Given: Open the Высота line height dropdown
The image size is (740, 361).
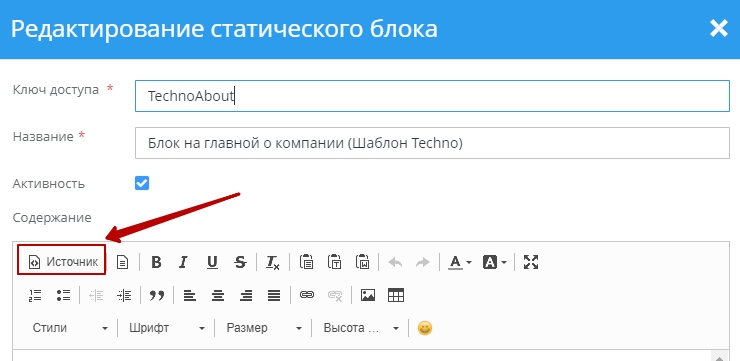Looking at the screenshot, I should pos(360,328).
